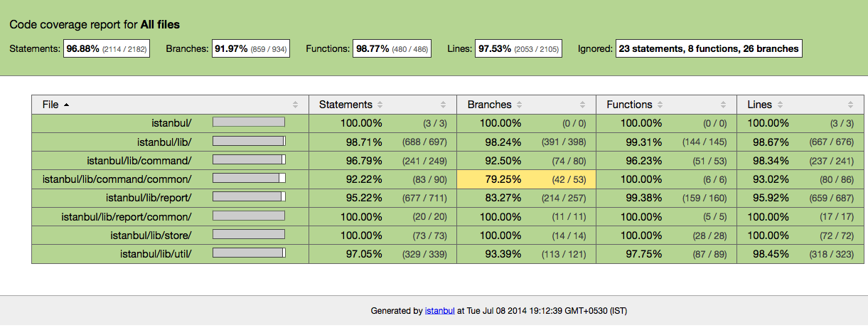Screen dimensions: 868x328
Task: Open the istanbul/lib/store/ folder report
Action: (151, 235)
